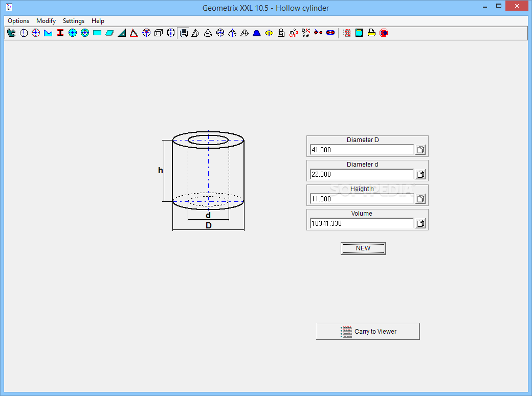Open the Options menu

[18, 21]
